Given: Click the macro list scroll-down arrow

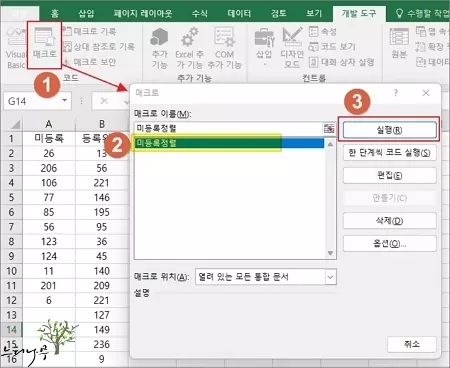Looking at the screenshot, I should 330,253.
